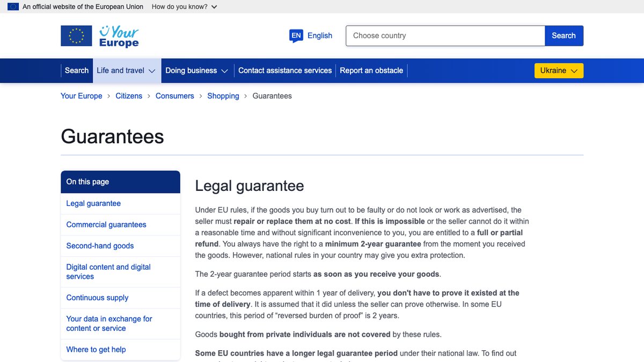Click the 'Legal guarantee' section heading

pyautogui.click(x=250, y=186)
